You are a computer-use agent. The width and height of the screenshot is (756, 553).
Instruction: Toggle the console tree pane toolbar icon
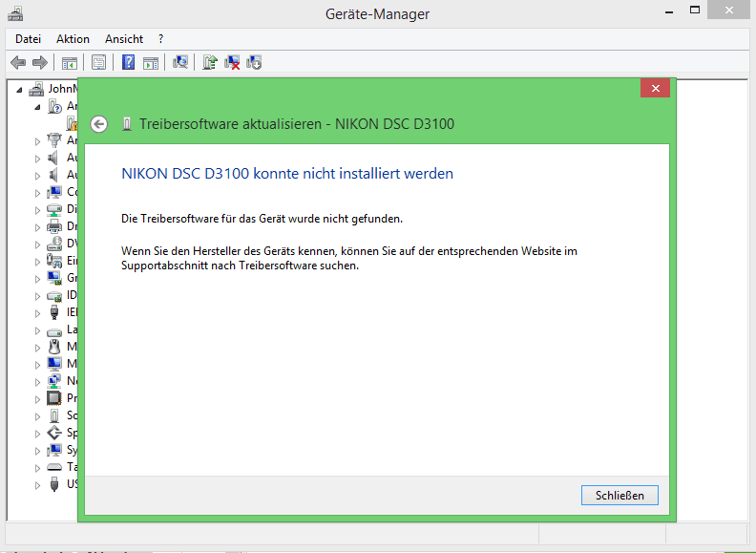(x=69, y=63)
